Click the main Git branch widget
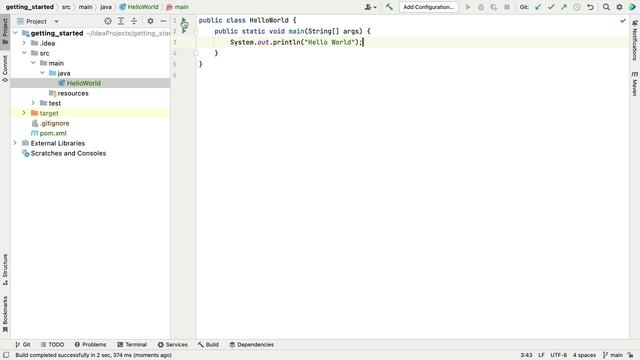 coord(613,355)
